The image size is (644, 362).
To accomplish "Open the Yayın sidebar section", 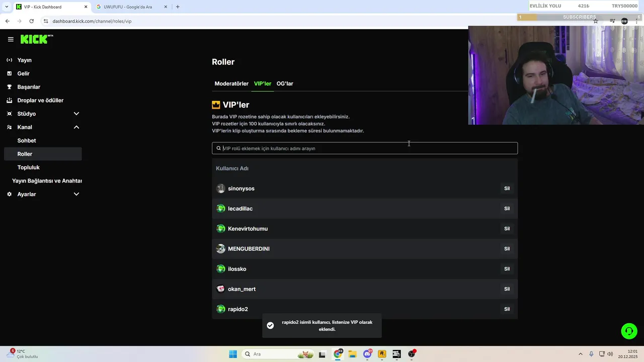I will coord(24,60).
